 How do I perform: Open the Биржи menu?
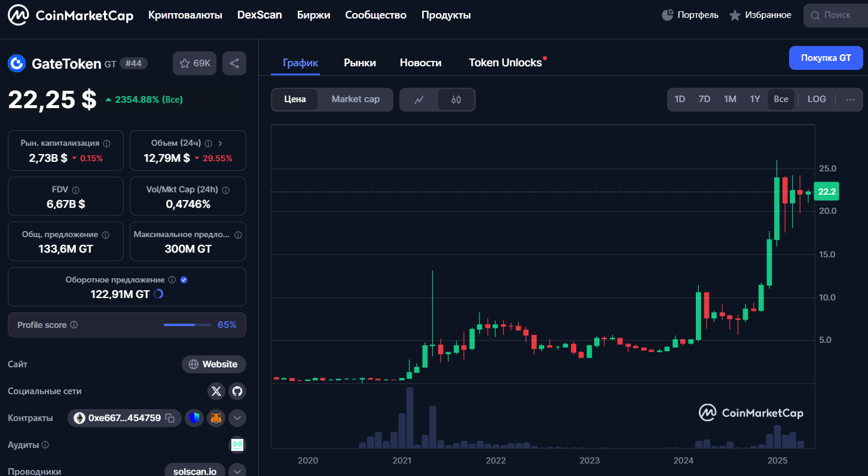(x=313, y=15)
